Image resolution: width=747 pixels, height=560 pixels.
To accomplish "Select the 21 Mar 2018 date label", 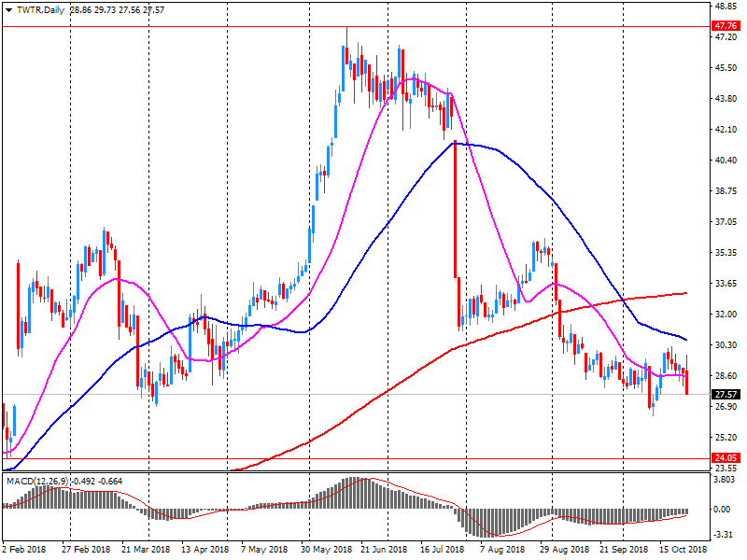I will click(x=146, y=550).
